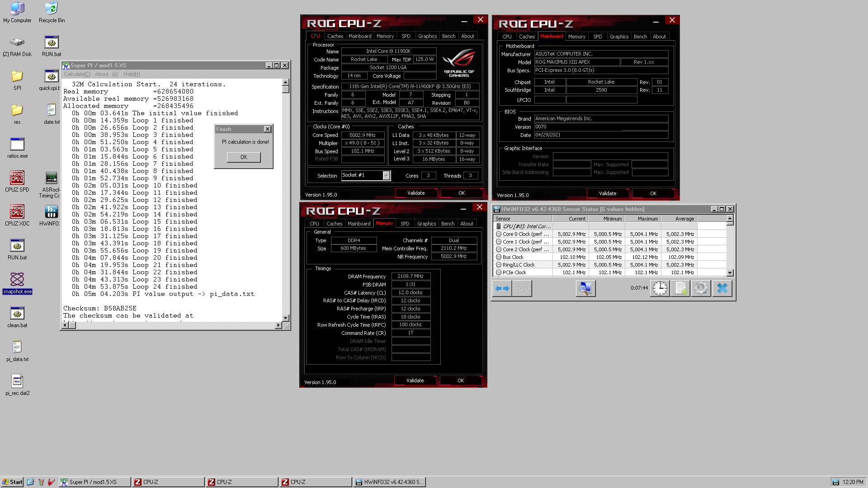868x488 pixels.
Task: Open Help menu in Super PI
Action: point(132,74)
